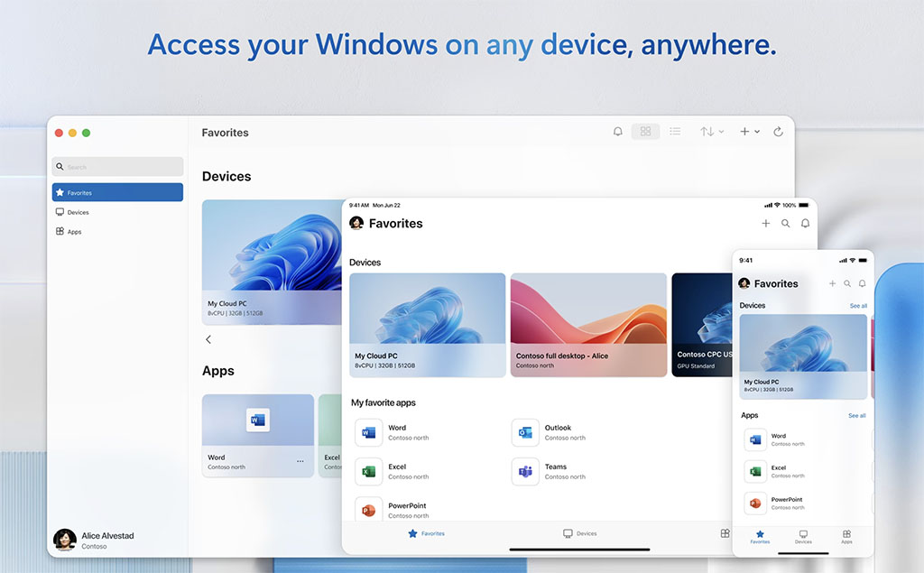
Task: Click the notification bell in Mac window toolbar
Action: pyautogui.click(x=617, y=132)
